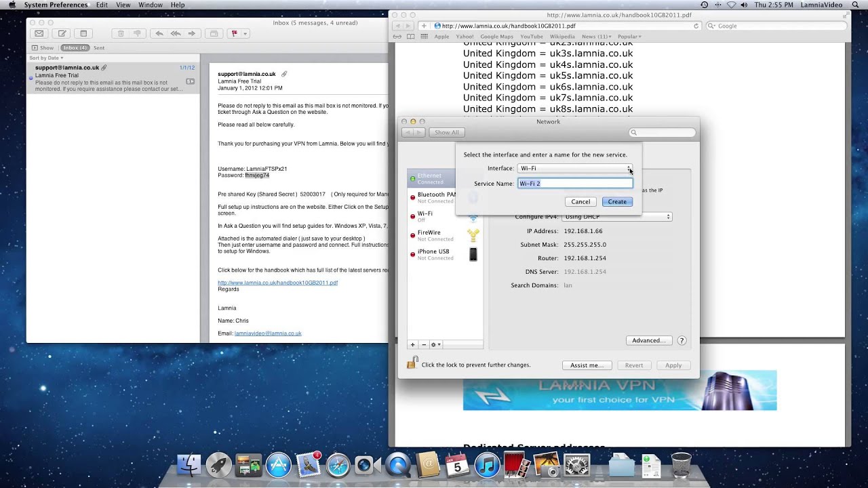
Task: Open Advanced network settings
Action: (649, 340)
